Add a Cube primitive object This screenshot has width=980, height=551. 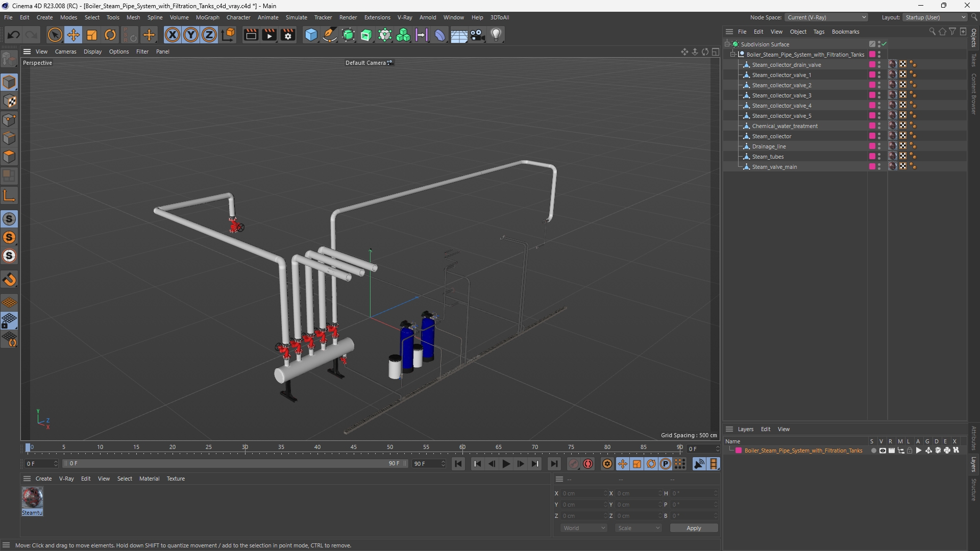pyautogui.click(x=311, y=35)
